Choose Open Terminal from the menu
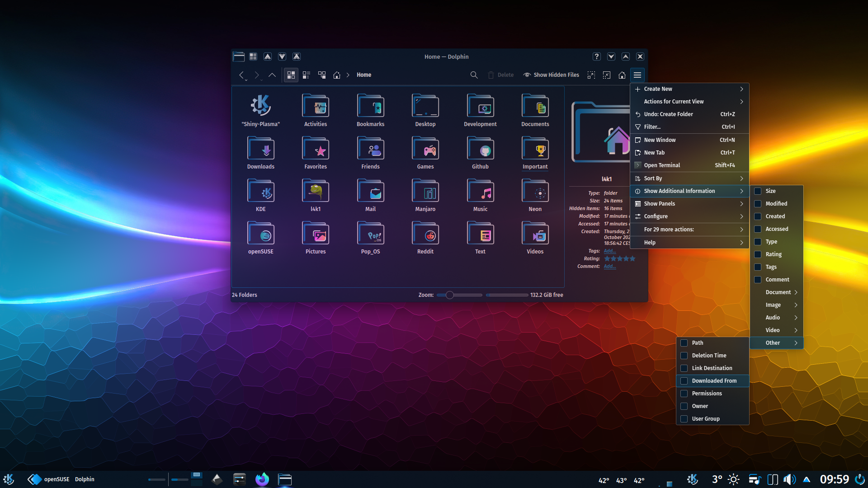Viewport: 868px width, 488px height. (689, 165)
